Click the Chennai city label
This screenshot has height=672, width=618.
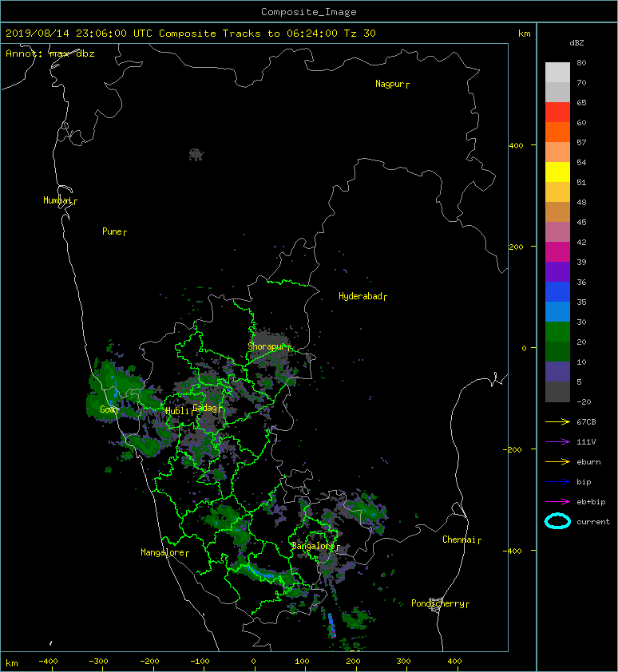point(462,540)
